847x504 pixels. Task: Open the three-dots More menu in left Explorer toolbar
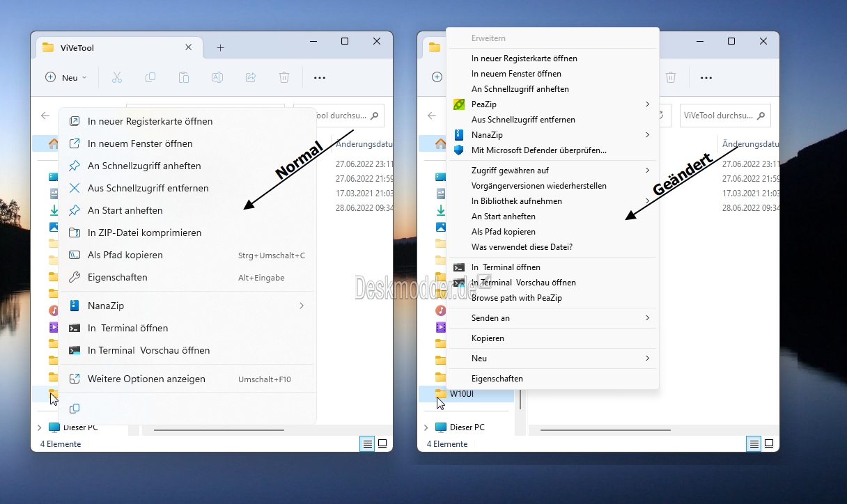pos(320,78)
